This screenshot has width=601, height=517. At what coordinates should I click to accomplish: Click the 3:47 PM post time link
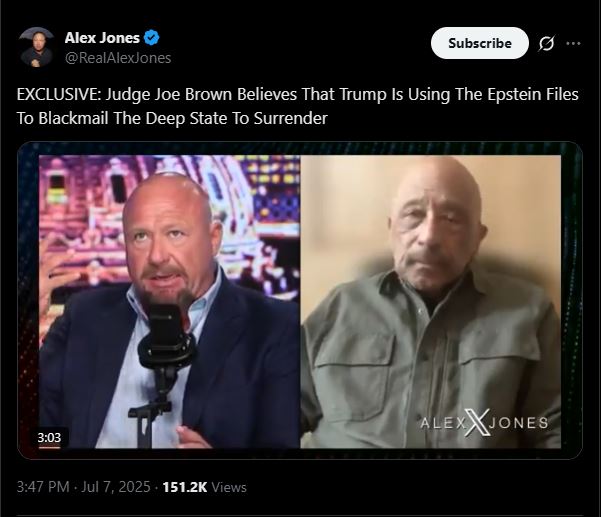[43, 487]
